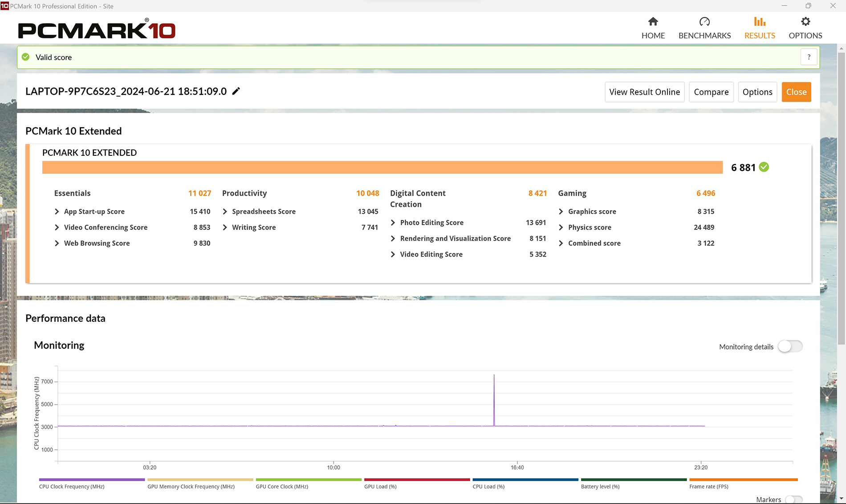Click the question mark help icon
846x504 pixels.
point(809,57)
